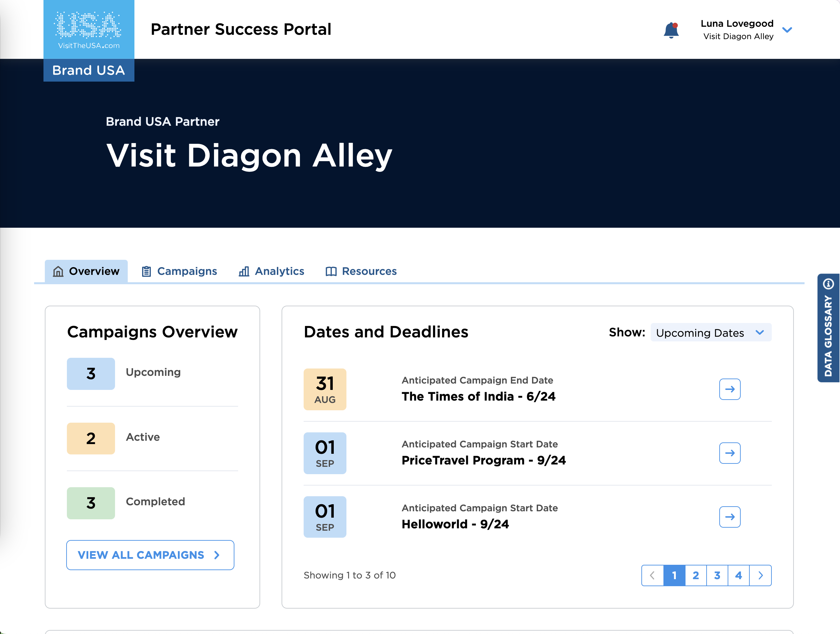Open The Times of India arrow link
Image resolution: width=840 pixels, height=634 pixels.
coord(730,389)
